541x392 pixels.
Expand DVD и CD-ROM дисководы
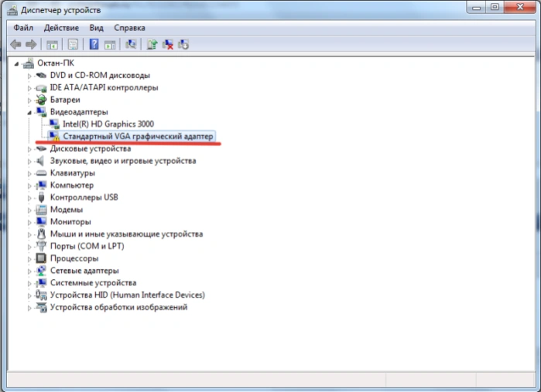(29, 76)
